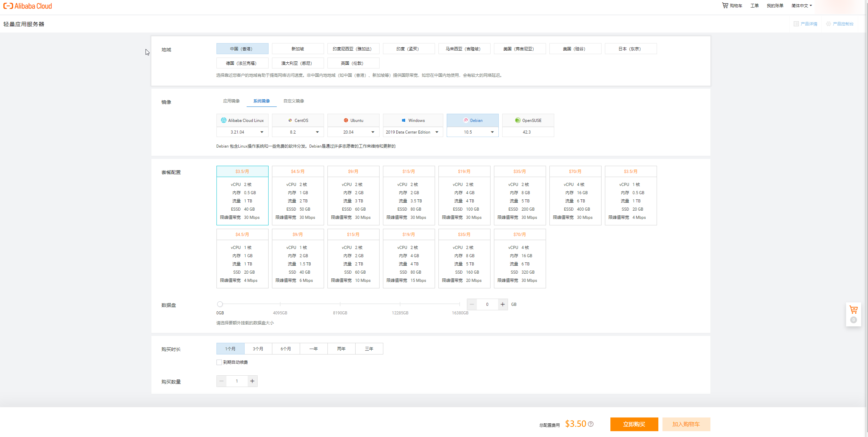The height and width of the screenshot is (437, 868).
Task: Click the Ubuntu image icon
Action: [346, 120]
